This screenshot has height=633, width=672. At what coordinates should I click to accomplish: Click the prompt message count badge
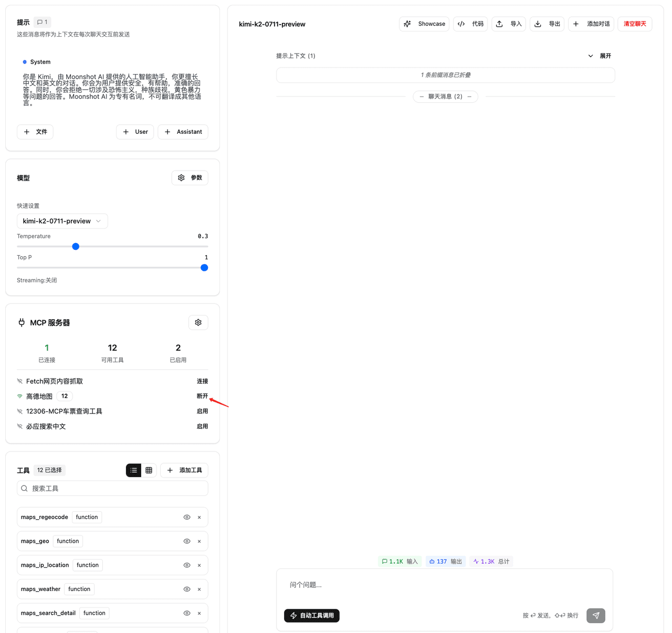[x=43, y=22]
